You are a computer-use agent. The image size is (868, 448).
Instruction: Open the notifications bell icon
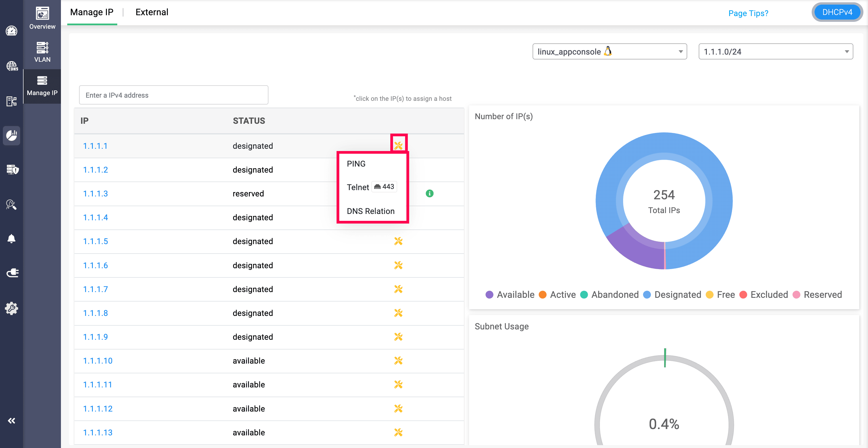11,239
